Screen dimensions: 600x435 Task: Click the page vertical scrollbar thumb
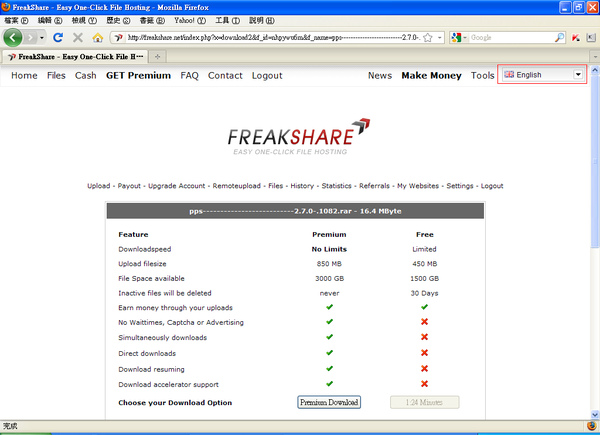click(595, 161)
